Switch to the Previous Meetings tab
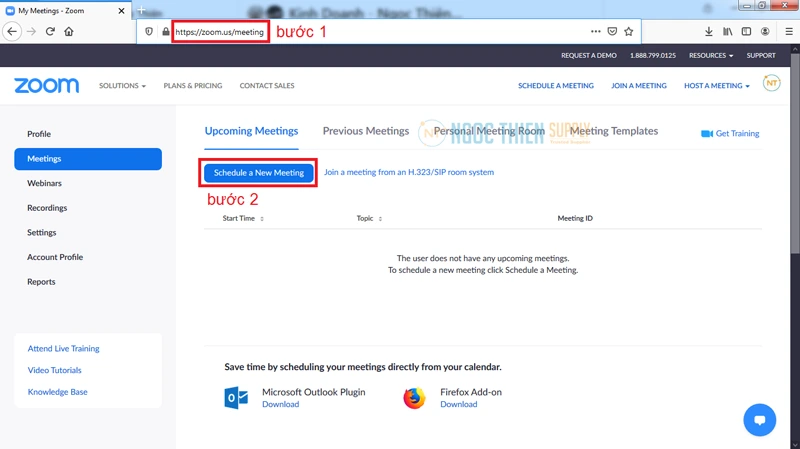 [x=365, y=131]
